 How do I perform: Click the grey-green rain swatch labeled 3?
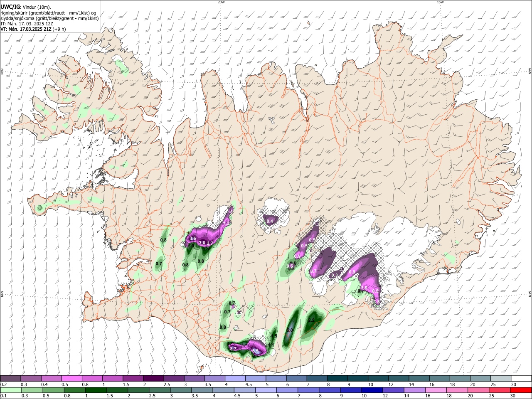pos(181,390)
